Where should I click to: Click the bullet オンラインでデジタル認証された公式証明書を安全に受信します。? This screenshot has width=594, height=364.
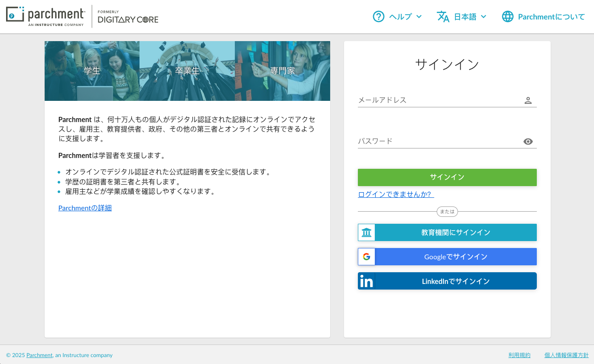click(x=169, y=172)
